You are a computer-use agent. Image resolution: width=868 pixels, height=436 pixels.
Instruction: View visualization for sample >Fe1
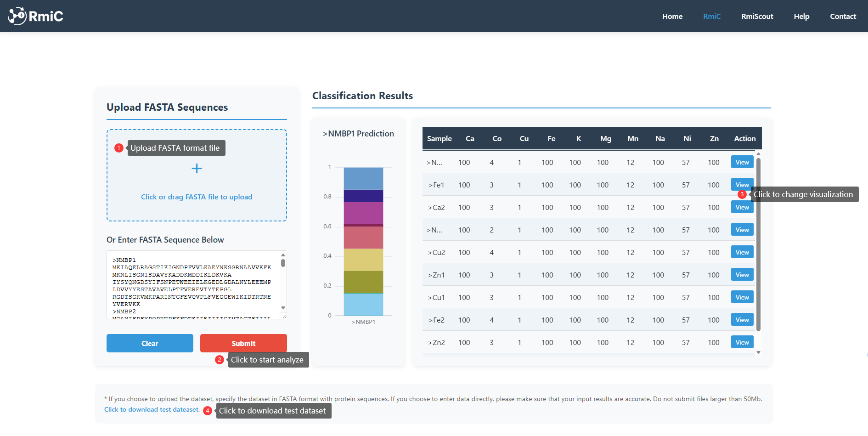[741, 184]
